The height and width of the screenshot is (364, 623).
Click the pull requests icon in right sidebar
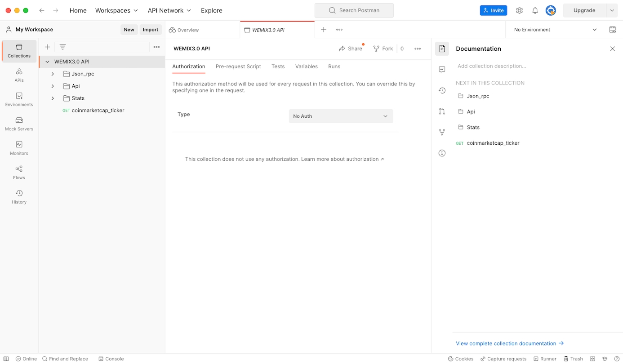[x=442, y=111]
